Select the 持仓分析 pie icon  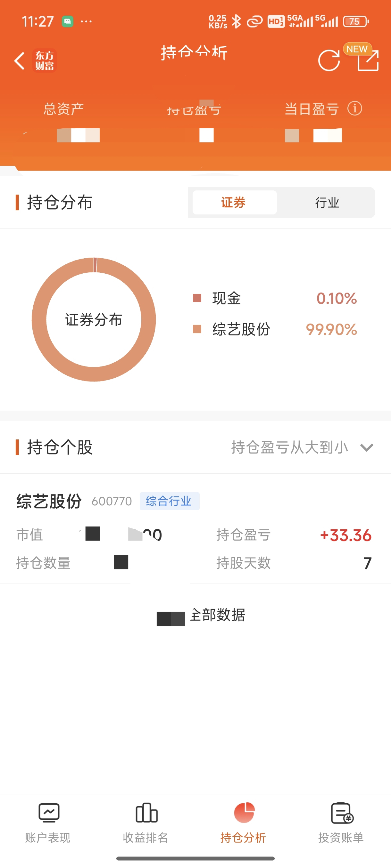coord(244,812)
